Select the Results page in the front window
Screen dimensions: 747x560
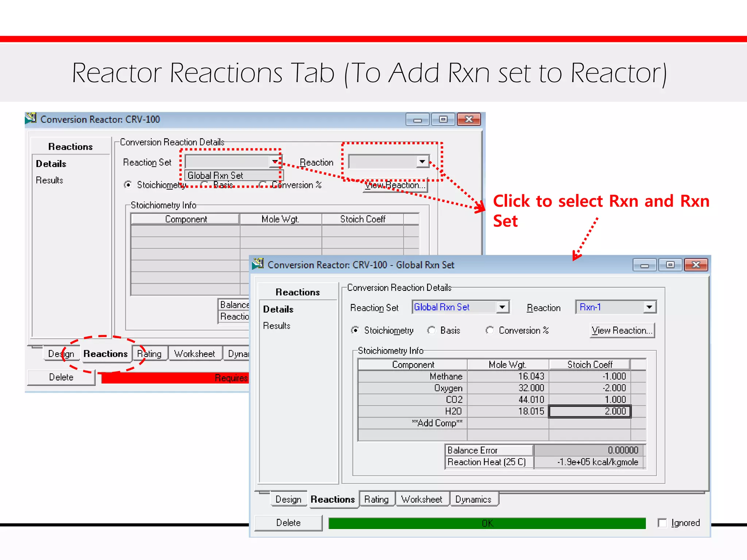276,326
